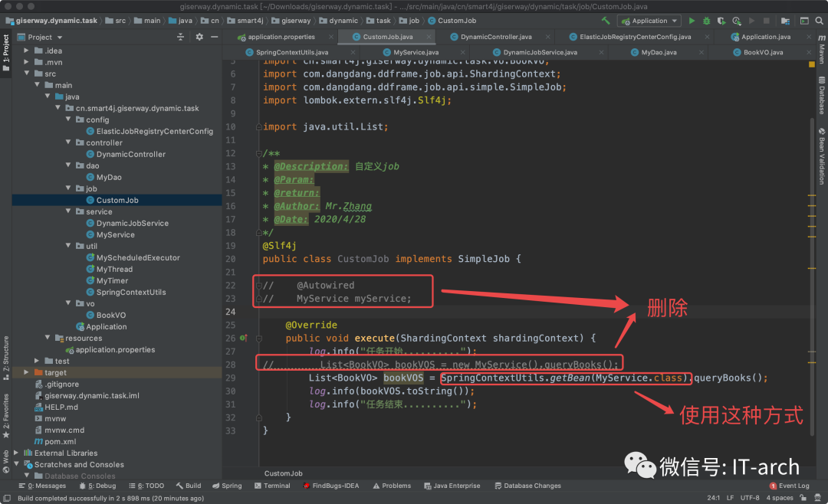Open the Maven tool window

pos(822,48)
